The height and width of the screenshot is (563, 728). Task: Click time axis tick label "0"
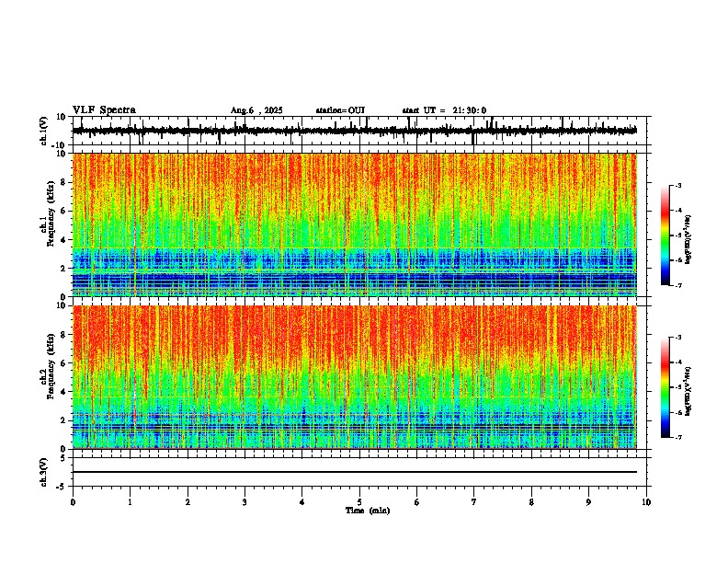tap(73, 502)
